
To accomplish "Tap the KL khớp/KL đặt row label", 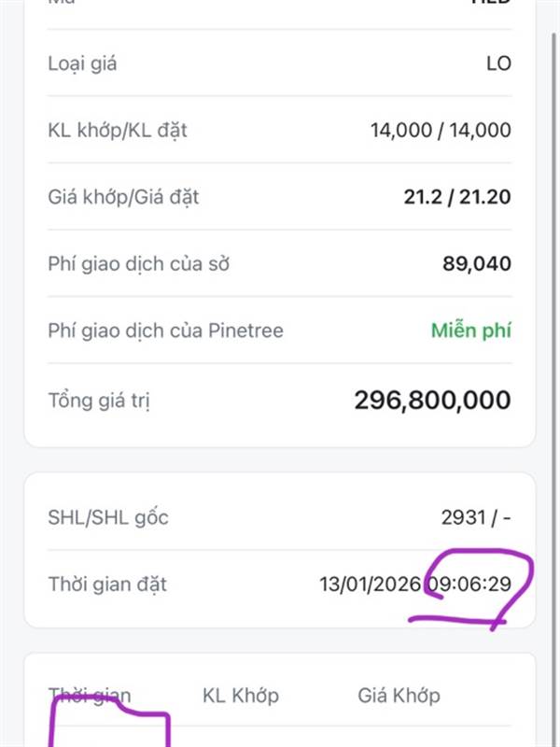I will 118,130.
